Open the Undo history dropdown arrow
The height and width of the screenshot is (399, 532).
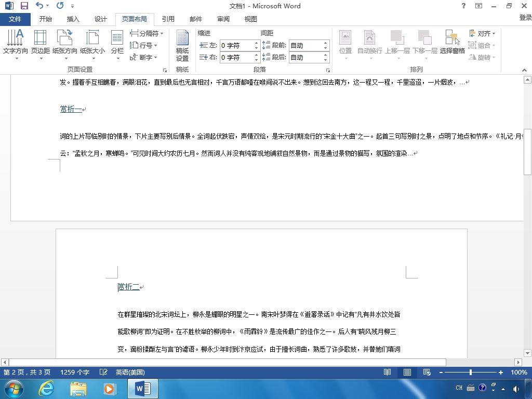click(x=47, y=5)
